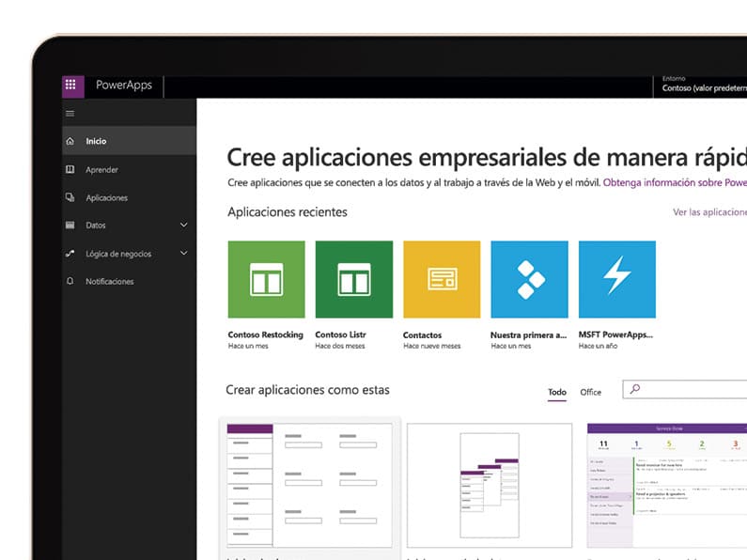Select the Todo filter tab
Image resolution: width=747 pixels, height=560 pixels.
click(x=557, y=393)
